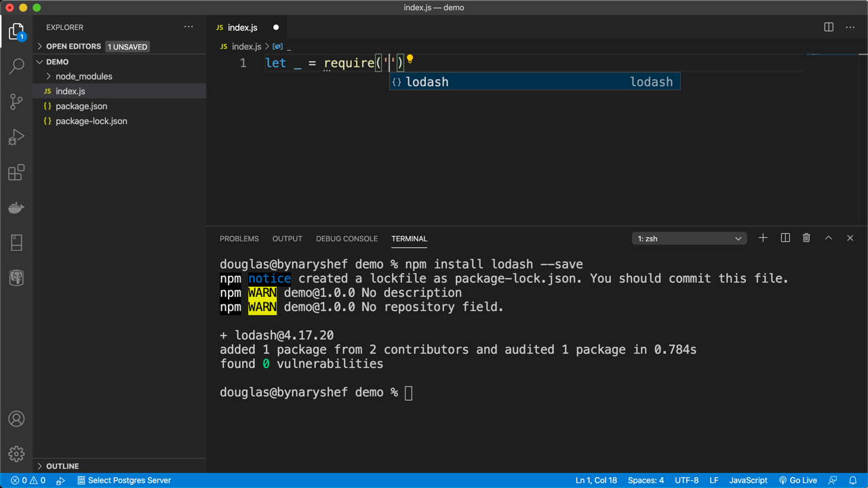Open the Extensions view
This screenshot has height=488, width=868.
(16, 172)
